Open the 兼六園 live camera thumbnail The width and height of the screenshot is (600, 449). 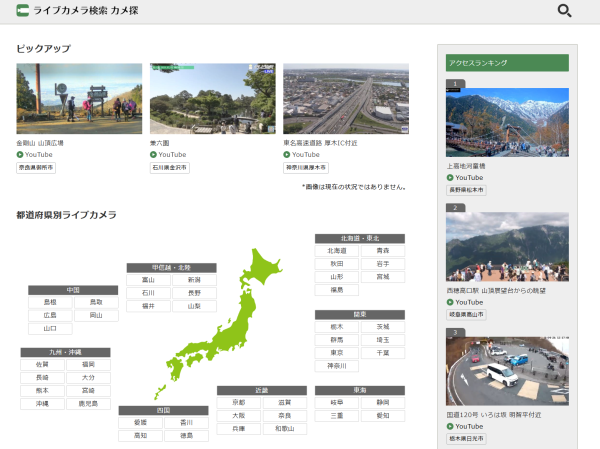tap(212, 99)
